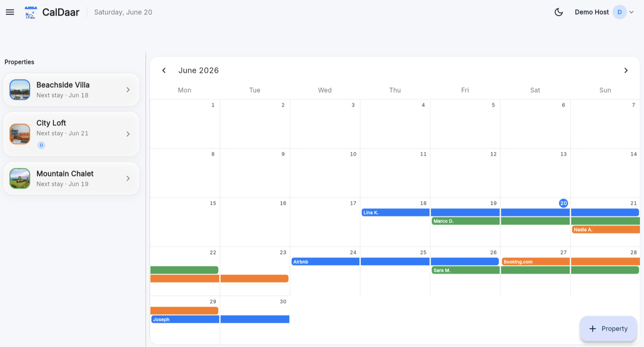644x347 pixels.
Task: Expand City Loft with its chevron
Action: pos(128,134)
